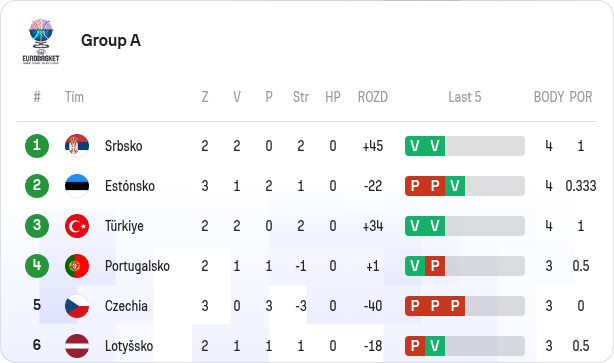The width and height of the screenshot is (614, 363).
Task: Click Czechia's last red P badge
Action: [x=455, y=306]
